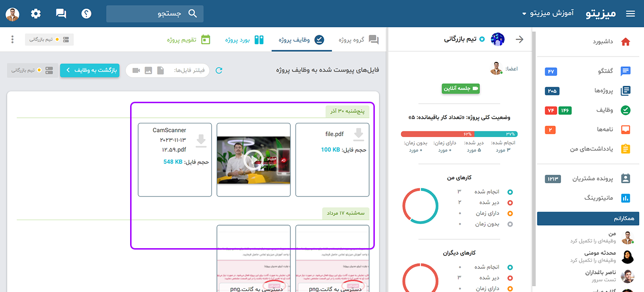Click the میزیتو logo
The height and width of the screenshot is (292, 644).
click(601, 14)
